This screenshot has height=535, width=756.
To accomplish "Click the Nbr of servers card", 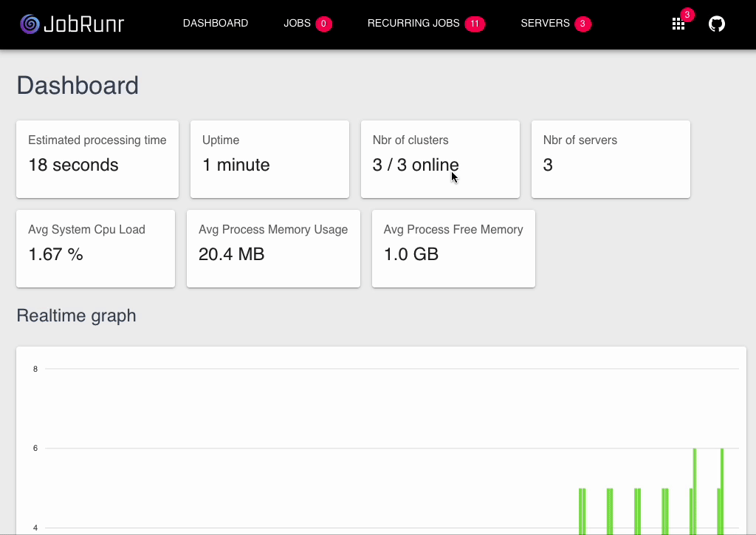I will pos(611,159).
